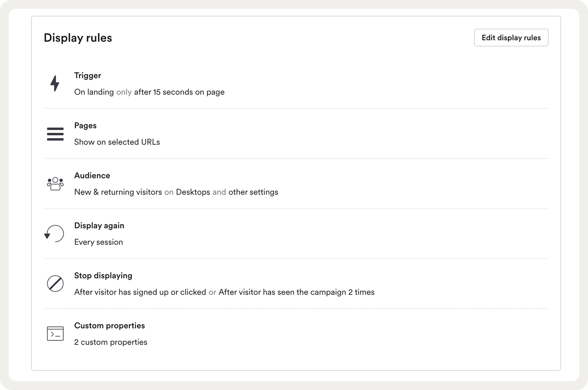Click the "Display rules" panel title

coord(78,38)
